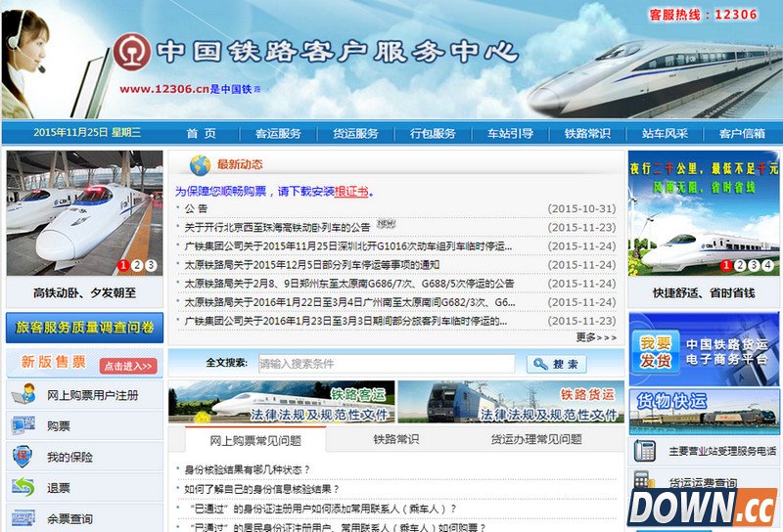Click the telephone icon beside 主要营业站受理服务电话

(x=645, y=451)
